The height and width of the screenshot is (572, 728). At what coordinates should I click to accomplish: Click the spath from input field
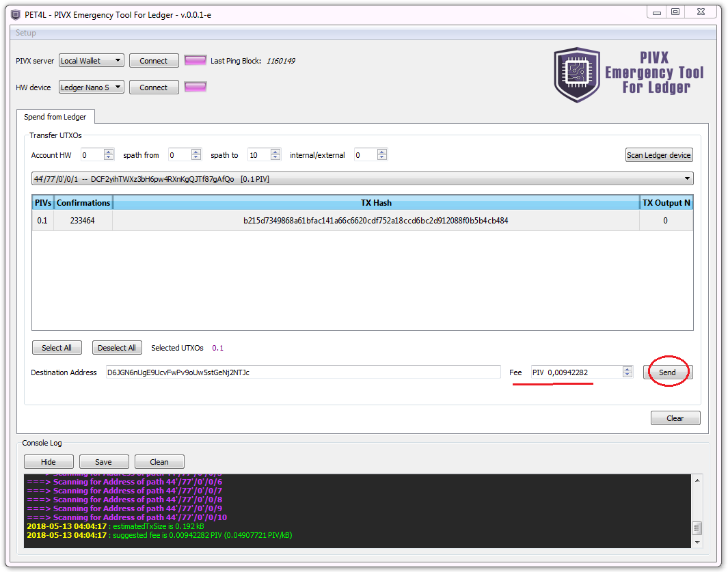180,155
